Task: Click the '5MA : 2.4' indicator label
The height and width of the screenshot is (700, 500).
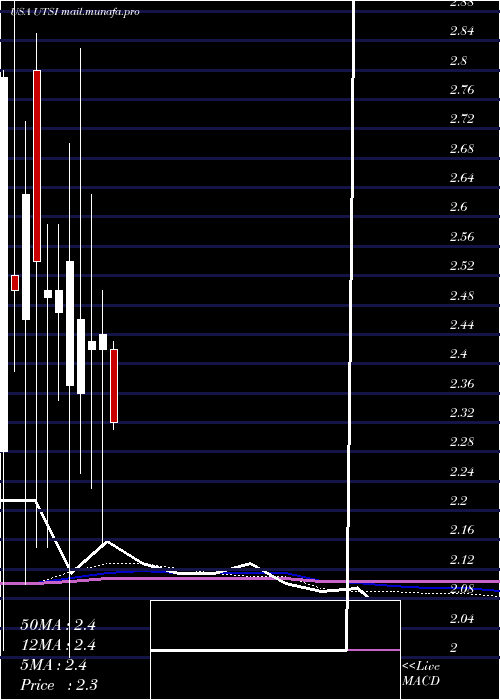Action: (54, 665)
